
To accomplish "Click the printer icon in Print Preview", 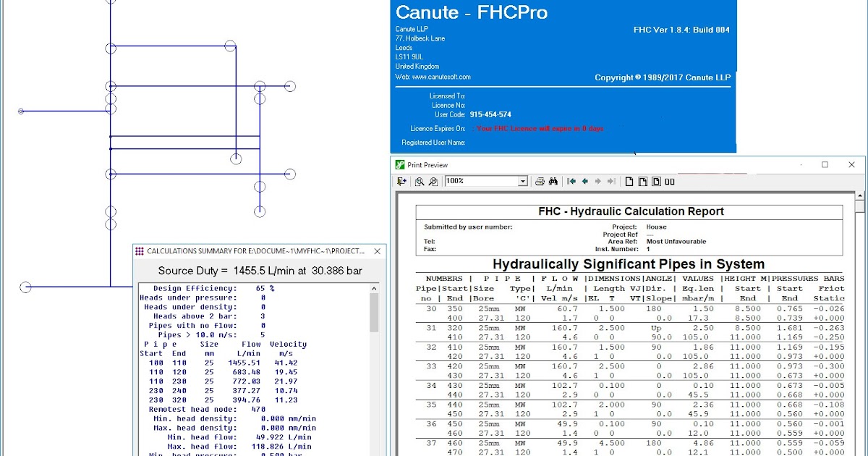I will [x=540, y=182].
